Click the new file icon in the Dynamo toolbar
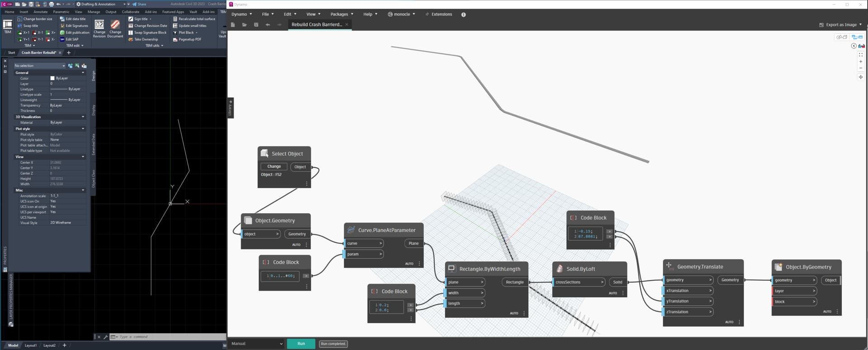This screenshot has width=868, height=350. click(233, 24)
